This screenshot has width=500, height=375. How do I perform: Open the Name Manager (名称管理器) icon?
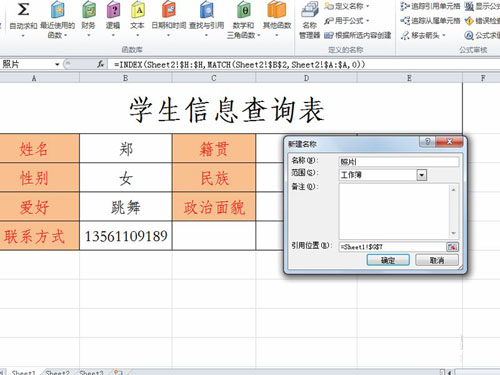click(x=310, y=10)
